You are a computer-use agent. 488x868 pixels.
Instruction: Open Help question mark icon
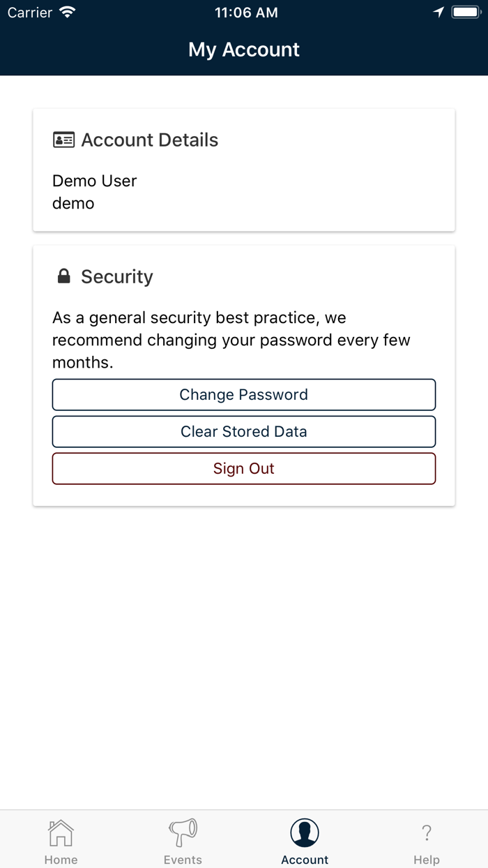427,832
